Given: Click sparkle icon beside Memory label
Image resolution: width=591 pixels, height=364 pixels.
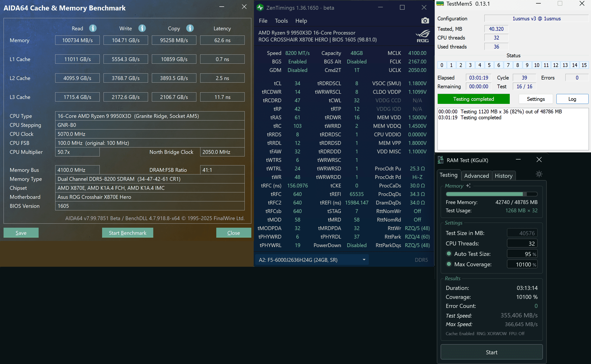Looking at the screenshot, I should [468, 186].
